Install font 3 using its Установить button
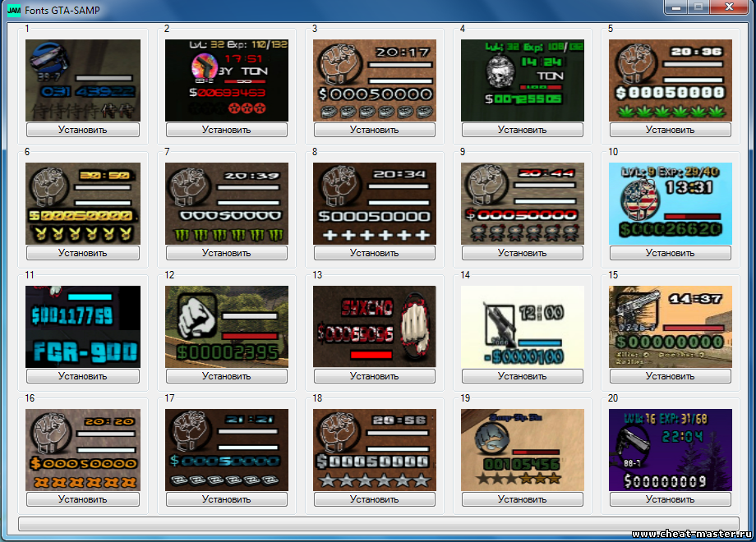This screenshot has height=542, width=756. (375, 130)
